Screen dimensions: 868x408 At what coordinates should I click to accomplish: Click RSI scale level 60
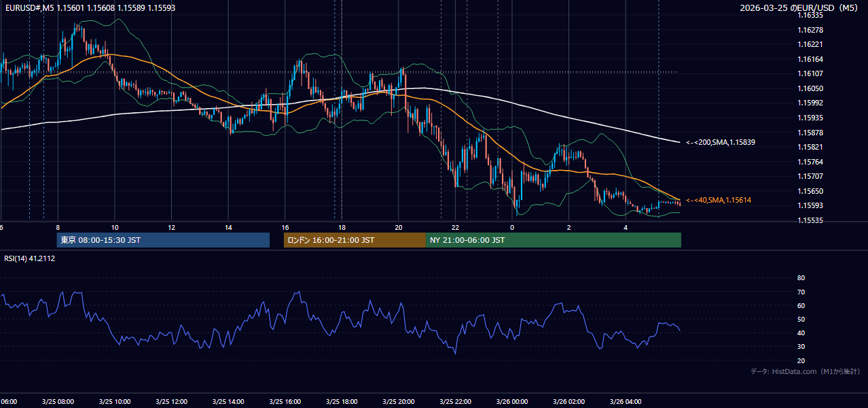[801, 305]
